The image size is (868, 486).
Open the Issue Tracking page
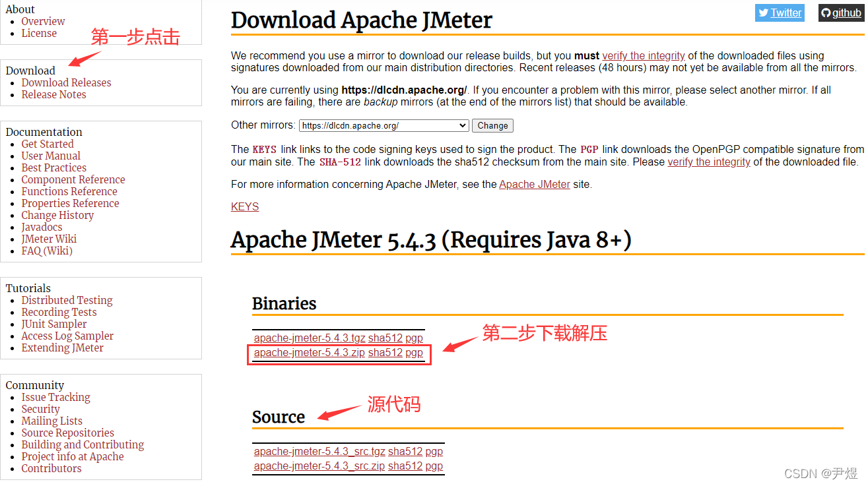click(x=55, y=397)
